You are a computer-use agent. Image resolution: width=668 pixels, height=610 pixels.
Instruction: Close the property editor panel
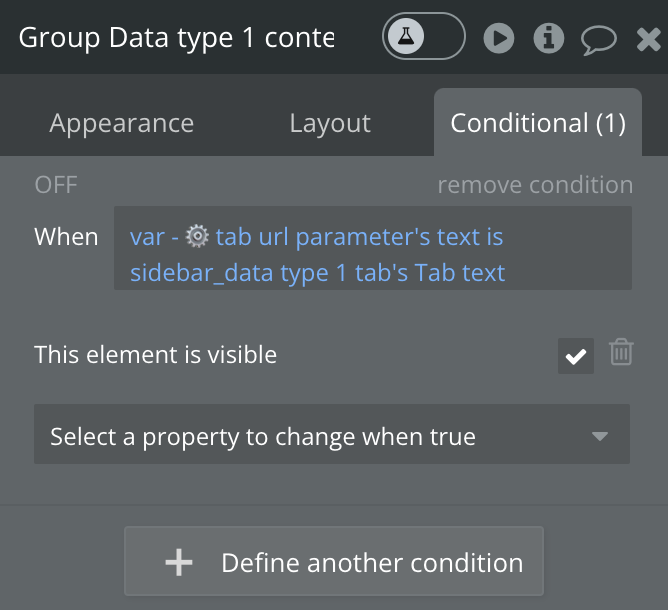pos(649,39)
